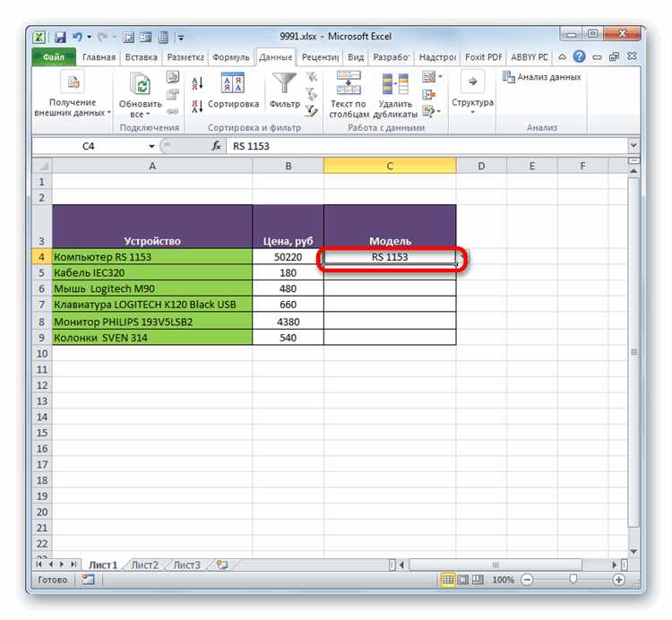Image resolution: width=672 pixels, height=620 pixels.
Task: Switch to the Рецензирование tab
Action: point(320,57)
